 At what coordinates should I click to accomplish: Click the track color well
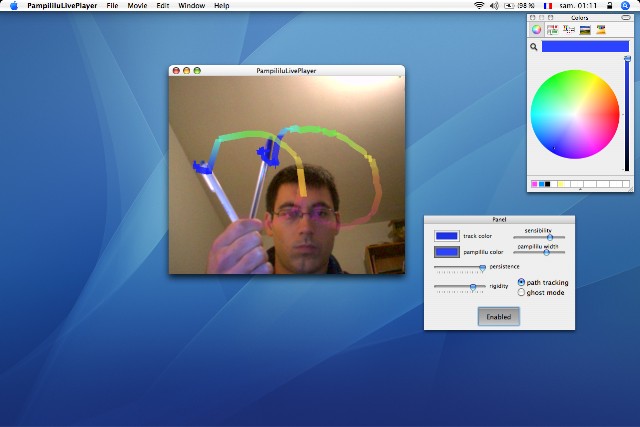(447, 236)
